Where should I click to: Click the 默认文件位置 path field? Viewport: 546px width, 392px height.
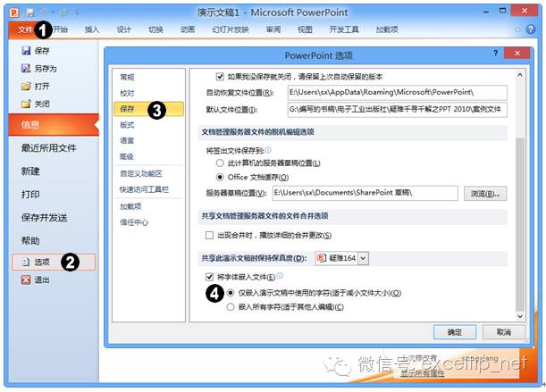tap(398, 110)
